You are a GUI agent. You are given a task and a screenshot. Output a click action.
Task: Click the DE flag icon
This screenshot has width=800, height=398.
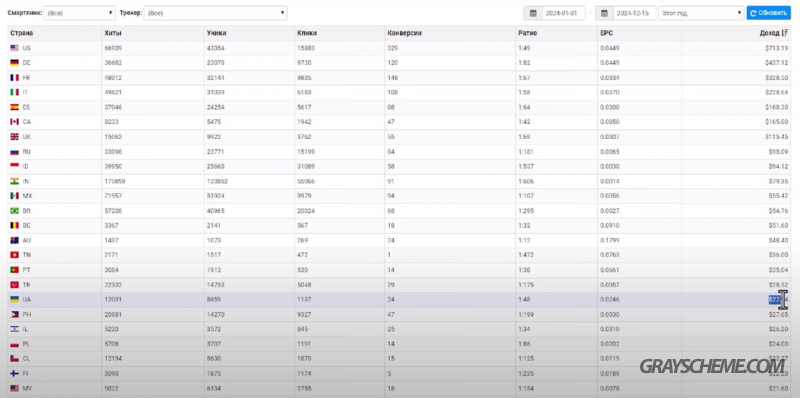click(14, 63)
